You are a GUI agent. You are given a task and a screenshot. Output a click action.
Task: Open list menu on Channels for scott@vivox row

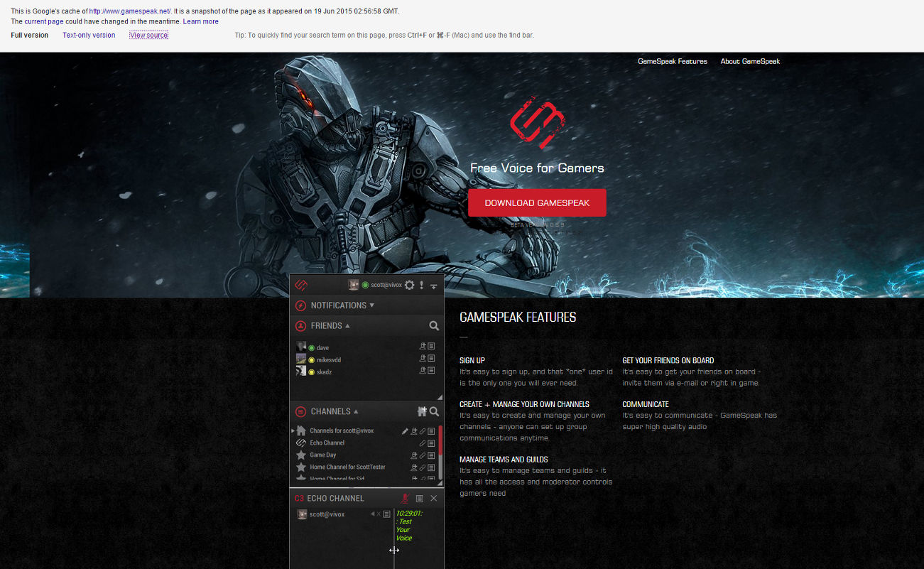431,431
